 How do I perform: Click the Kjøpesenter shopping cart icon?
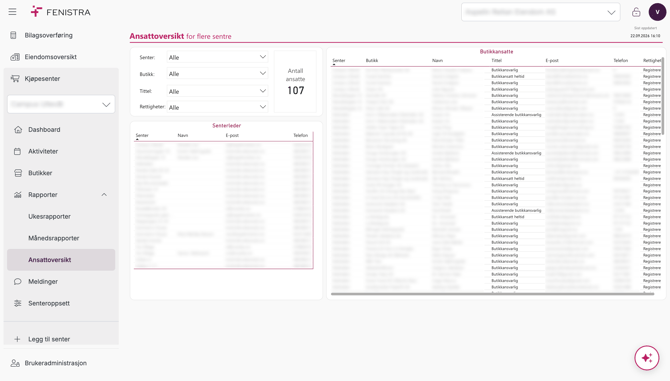(x=15, y=79)
